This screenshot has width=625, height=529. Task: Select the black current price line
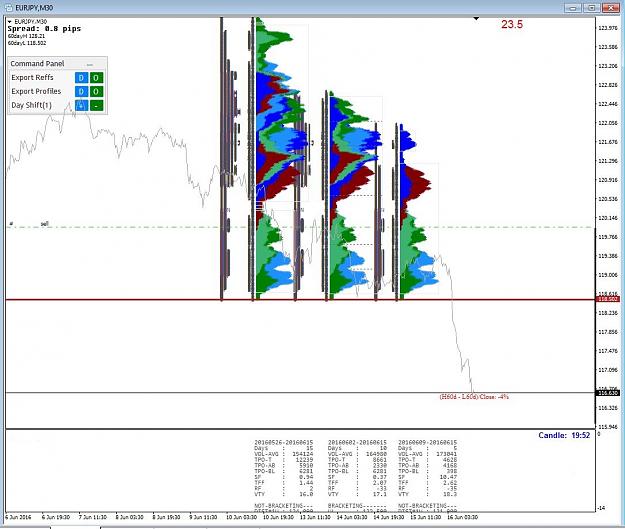[300, 393]
